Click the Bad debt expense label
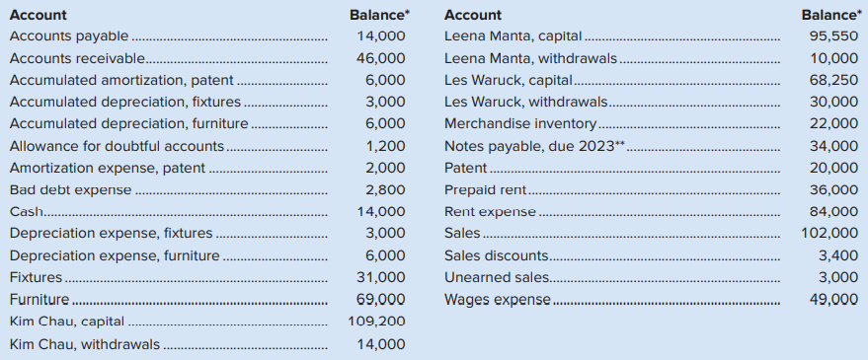 pyautogui.click(x=70, y=189)
